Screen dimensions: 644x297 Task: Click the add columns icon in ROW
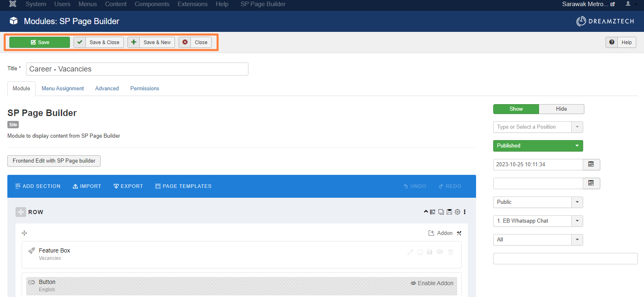(x=433, y=212)
